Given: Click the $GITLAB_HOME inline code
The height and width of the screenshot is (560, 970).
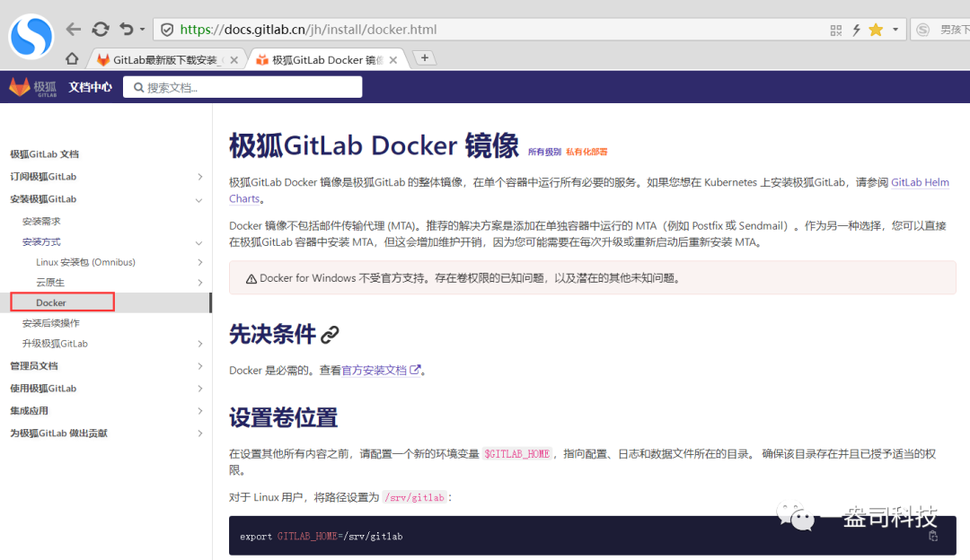Looking at the screenshot, I should (517, 454).
